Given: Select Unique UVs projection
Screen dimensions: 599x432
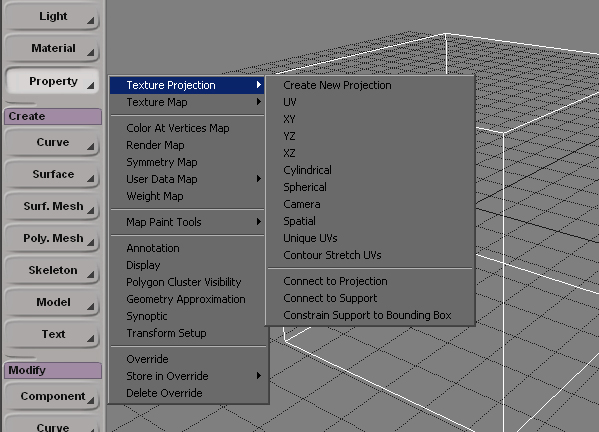Looking at the screenshot, I should point(370,238).
